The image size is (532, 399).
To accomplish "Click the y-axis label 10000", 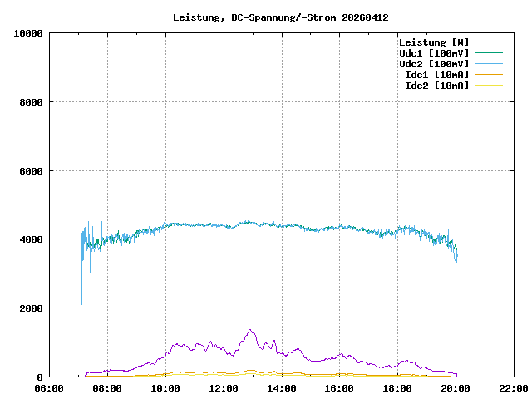I will (27, 33).
